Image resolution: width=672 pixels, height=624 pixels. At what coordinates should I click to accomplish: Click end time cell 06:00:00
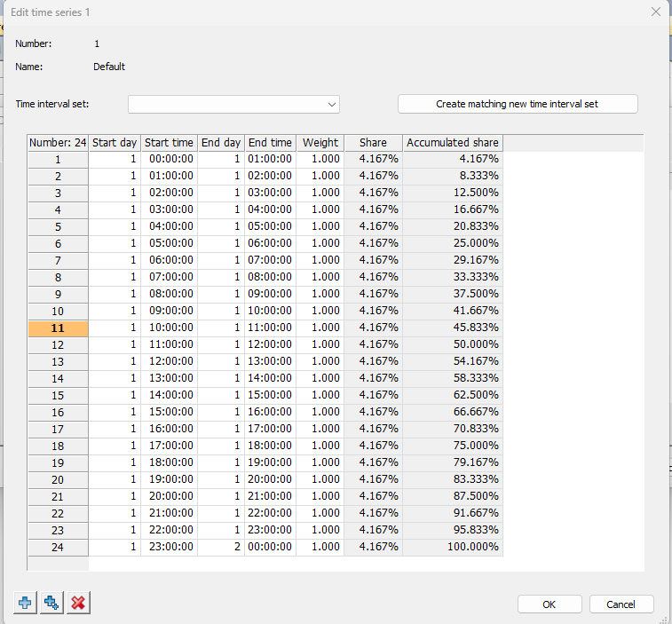[x=270, y=243]
